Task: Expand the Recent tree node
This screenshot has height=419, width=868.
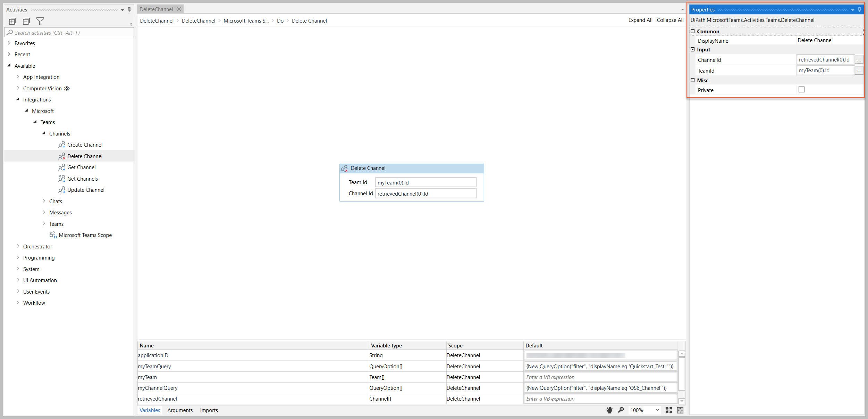Action: [9, 54]
